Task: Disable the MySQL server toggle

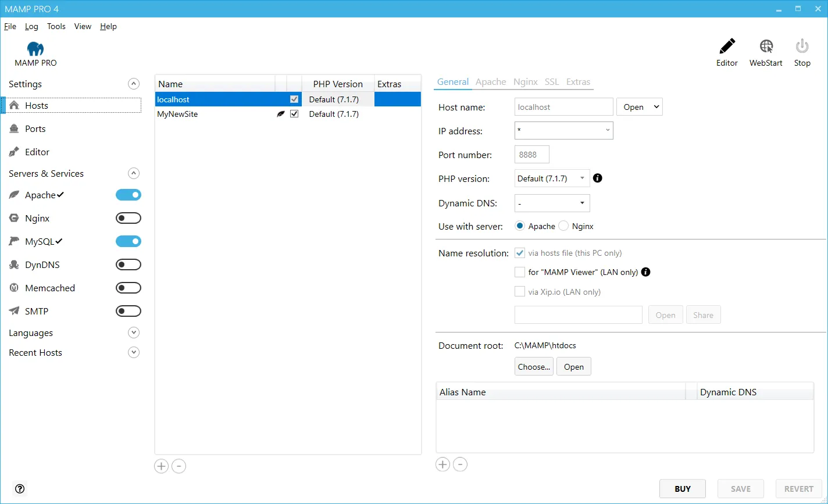Action: [x=129, y=241]
